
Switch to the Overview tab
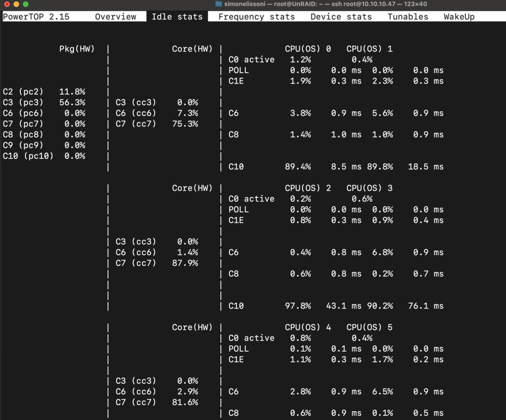pos(115,17)
